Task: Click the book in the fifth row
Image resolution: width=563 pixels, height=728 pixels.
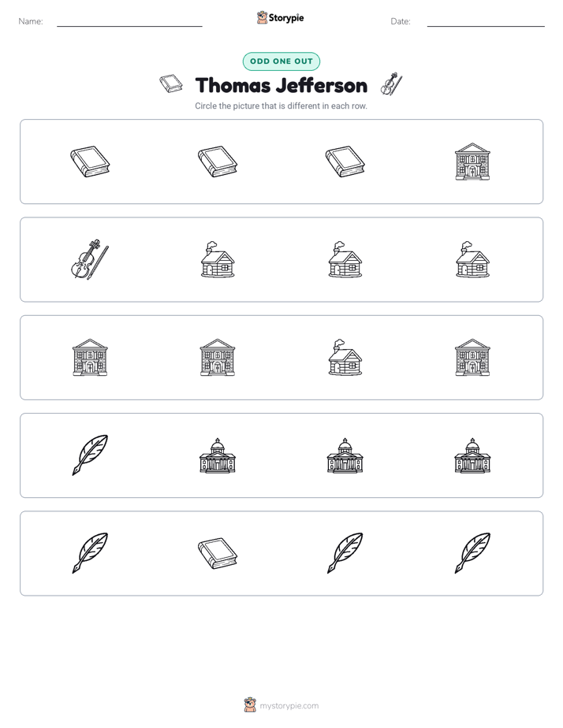Action: pyautogui.click(x=218, y=553)
